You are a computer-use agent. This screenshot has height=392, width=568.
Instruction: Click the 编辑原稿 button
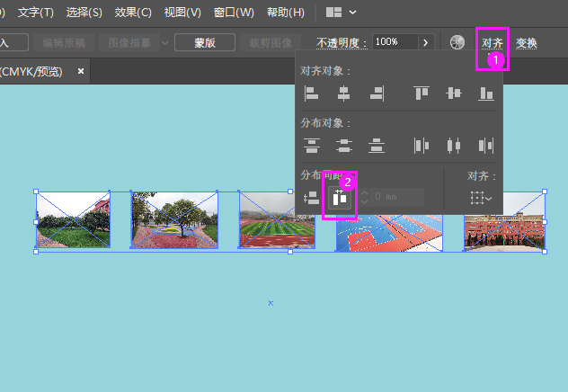tap(64, 42)
